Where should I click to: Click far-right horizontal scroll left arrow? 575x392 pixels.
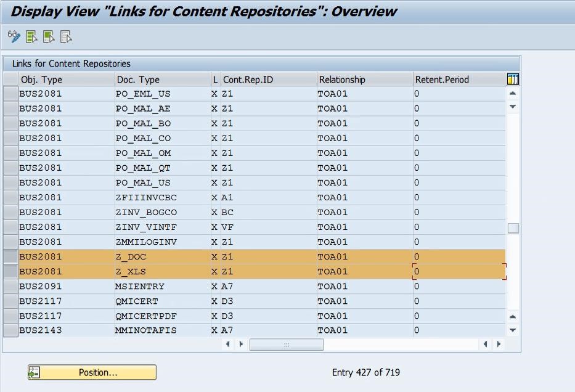pos(485,344)
